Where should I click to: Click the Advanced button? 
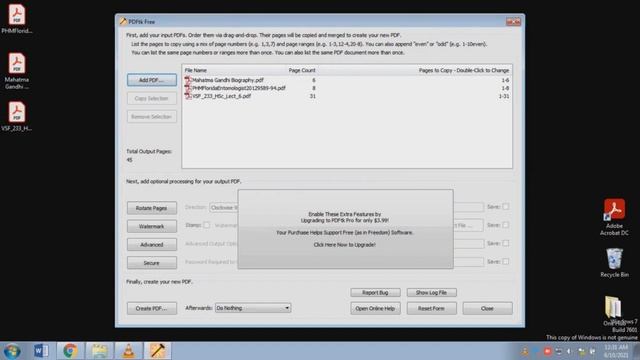[151, 245]
